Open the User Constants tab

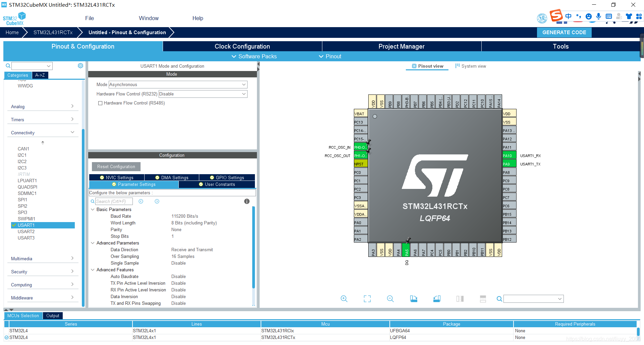click(x=217, y=185)
